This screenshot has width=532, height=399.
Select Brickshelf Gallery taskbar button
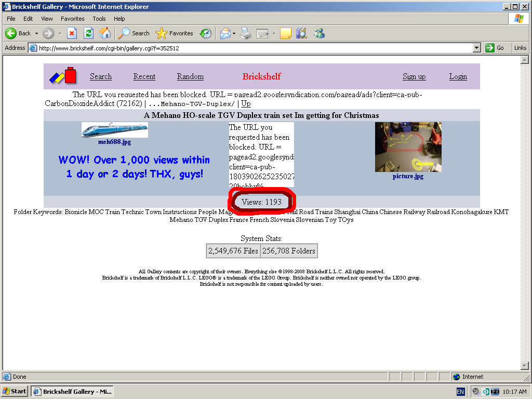[72, 392]
